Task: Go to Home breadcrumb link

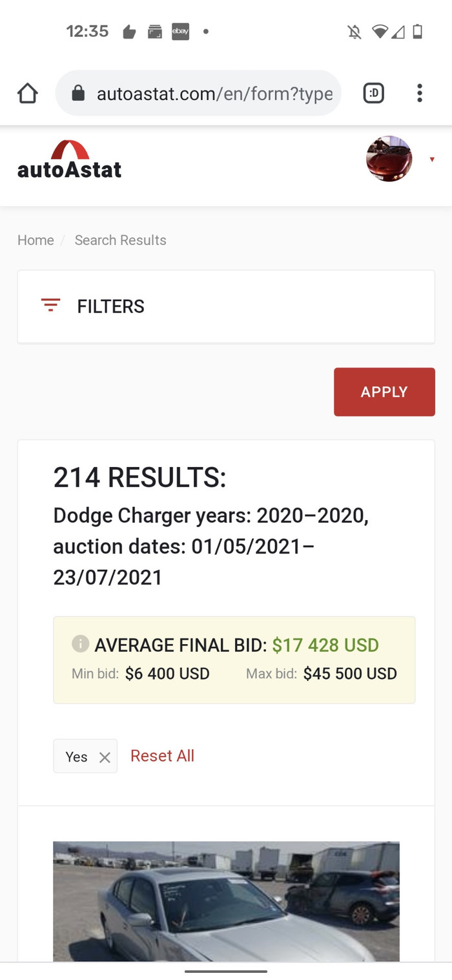Action: pyautogui.click(x=36, y=240)
